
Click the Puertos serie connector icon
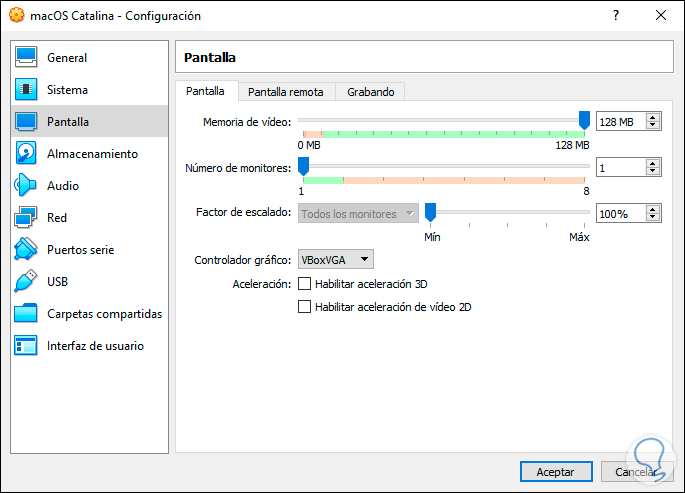[26, 249]
